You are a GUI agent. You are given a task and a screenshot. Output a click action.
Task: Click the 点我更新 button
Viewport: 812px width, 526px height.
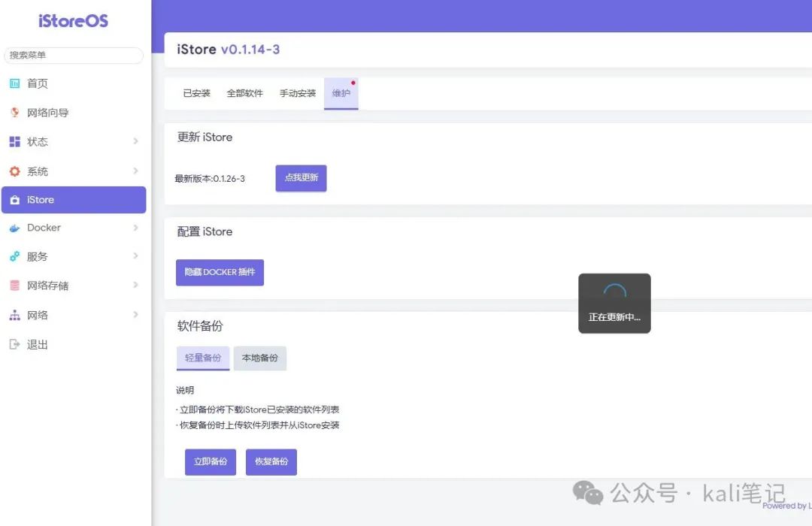pos(301,178)
